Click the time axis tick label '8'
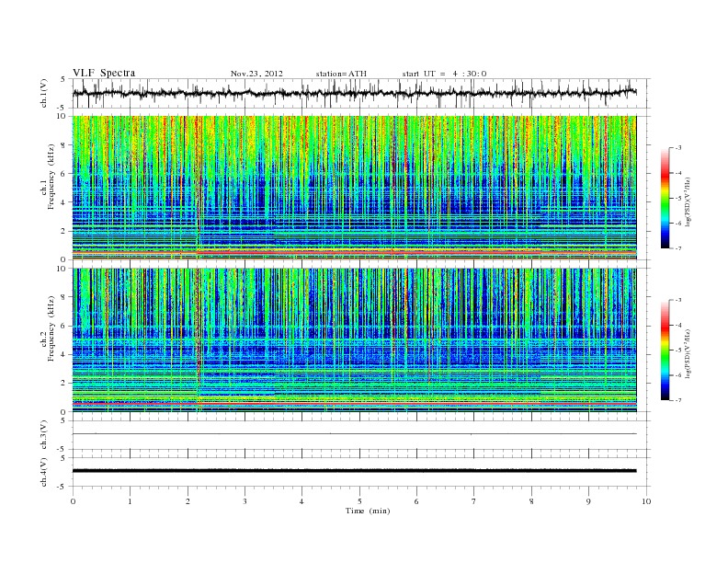The height and width of the screenshot is (563, 728). coord(531,501)
